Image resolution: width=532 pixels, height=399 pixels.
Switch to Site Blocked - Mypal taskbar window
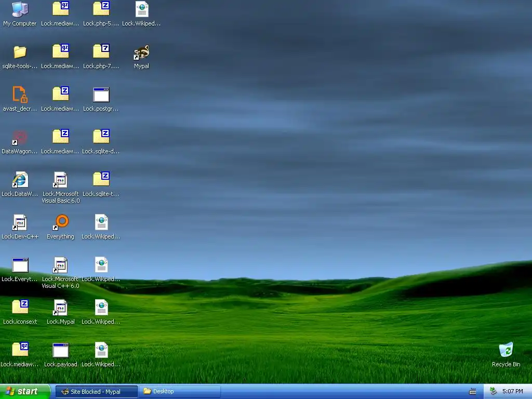[x=96, y=392]
